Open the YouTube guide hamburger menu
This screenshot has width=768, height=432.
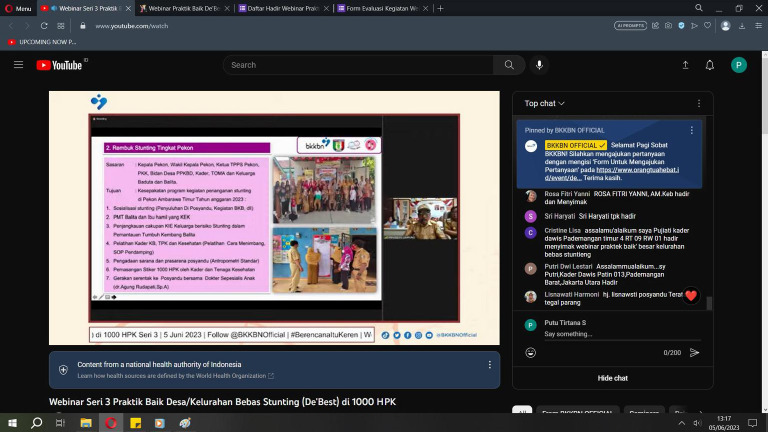19,65
